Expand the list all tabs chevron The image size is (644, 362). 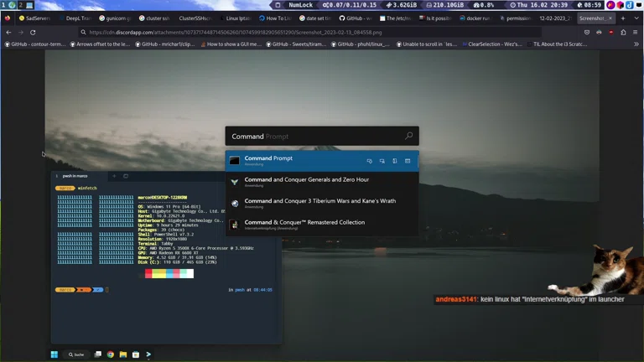(x=636, y=18)
